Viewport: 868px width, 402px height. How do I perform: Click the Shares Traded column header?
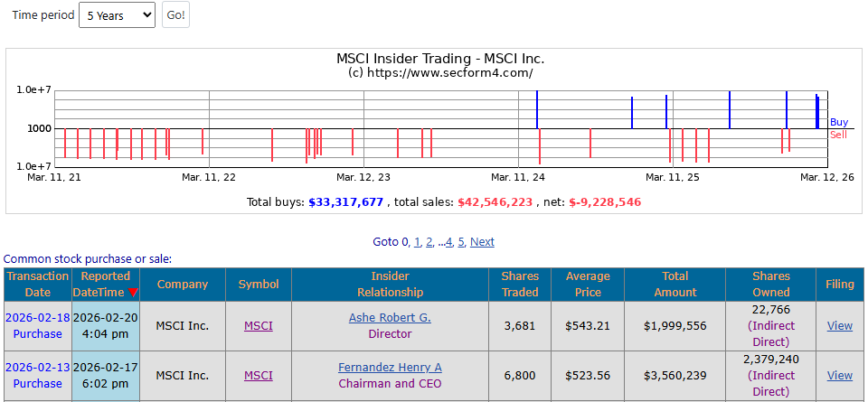tap(520, 285)
